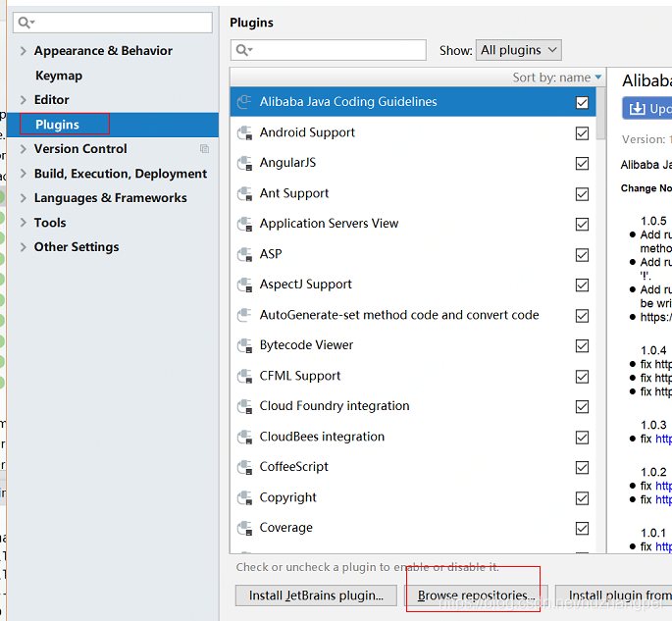Open the Show All plugins dropdown

coord(519,50)
